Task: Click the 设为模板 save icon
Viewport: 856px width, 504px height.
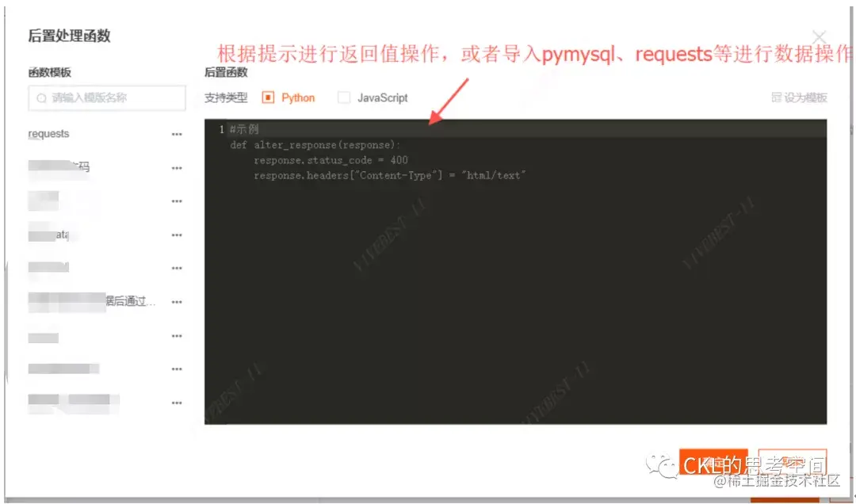Action: (x=776, y=97)
